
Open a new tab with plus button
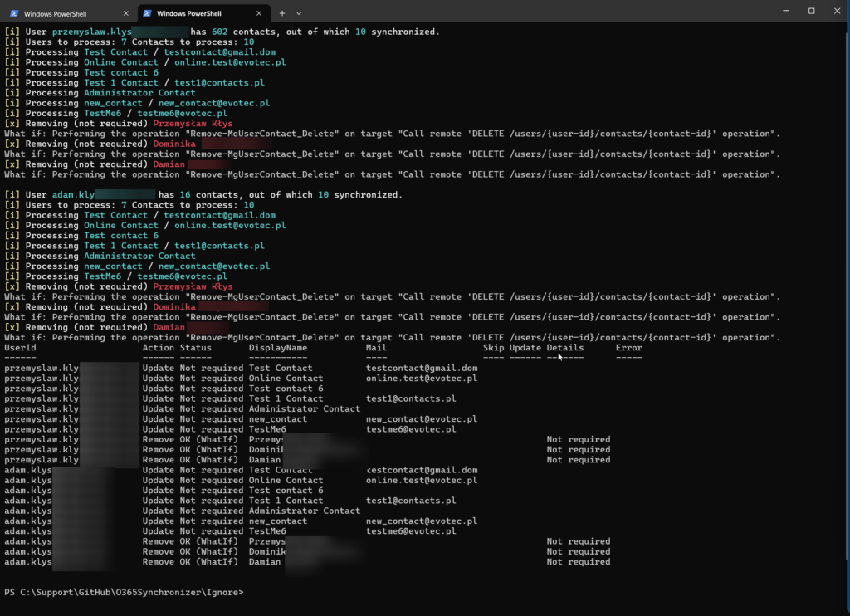[x=282, y=13]
